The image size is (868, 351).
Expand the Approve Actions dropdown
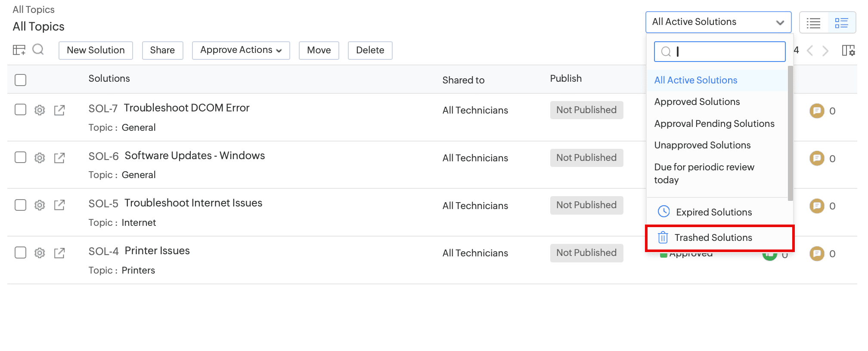click(241, 50)
